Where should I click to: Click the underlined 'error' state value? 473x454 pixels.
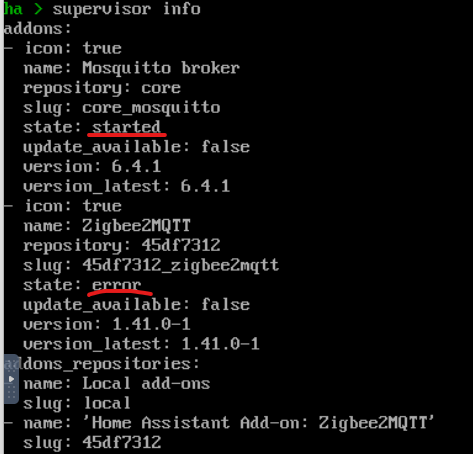tap(116, 285)
